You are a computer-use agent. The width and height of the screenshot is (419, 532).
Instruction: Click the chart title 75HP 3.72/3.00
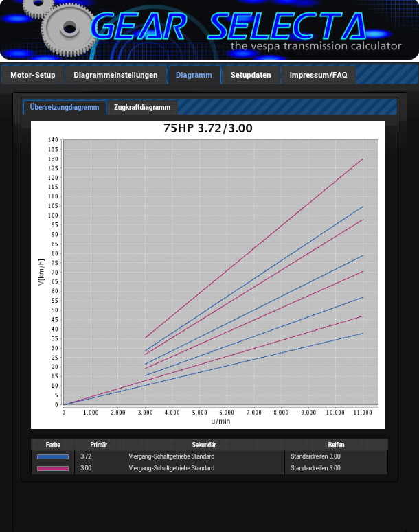point(208,128)
